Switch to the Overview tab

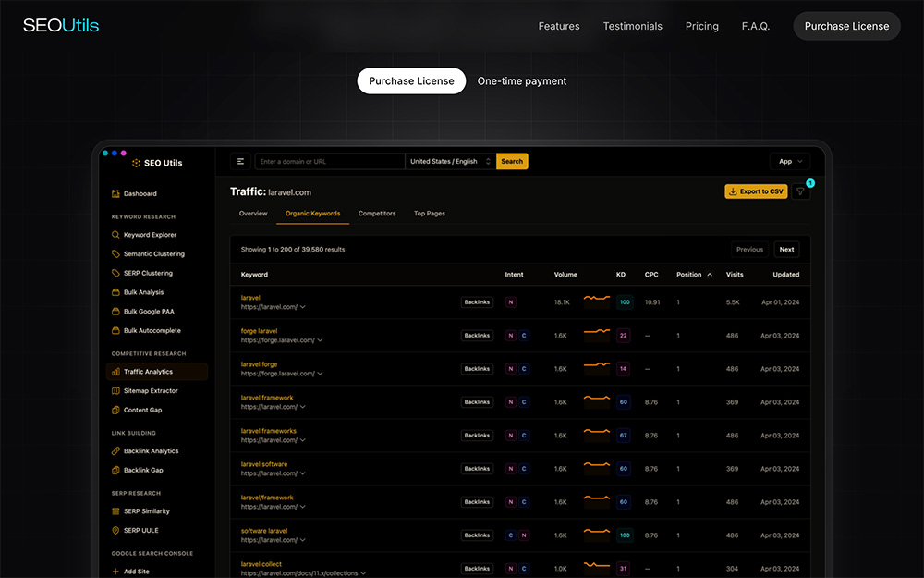[x=253, y=214]
